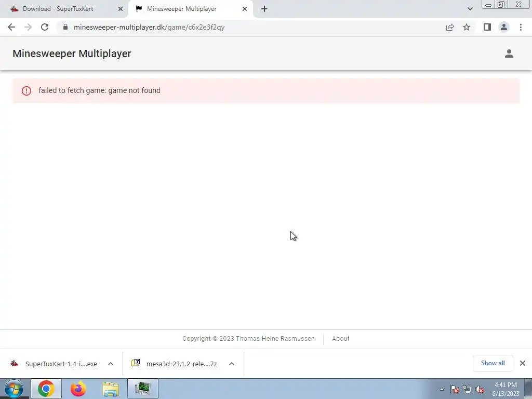The image size is (532, 399).
Task: Click the taskbar clock showing 4:41 PM
Action: 506,389
